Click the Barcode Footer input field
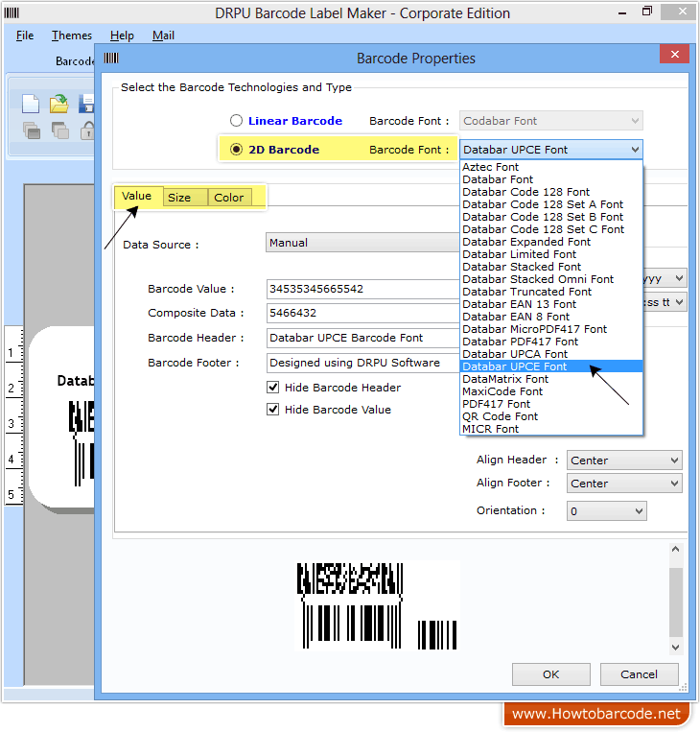 (x=363, y=363)
